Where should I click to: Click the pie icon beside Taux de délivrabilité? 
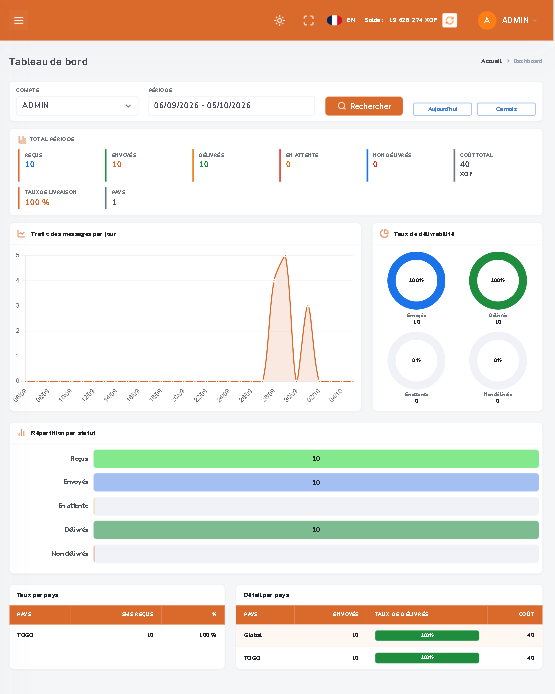(x=384, y=233)
